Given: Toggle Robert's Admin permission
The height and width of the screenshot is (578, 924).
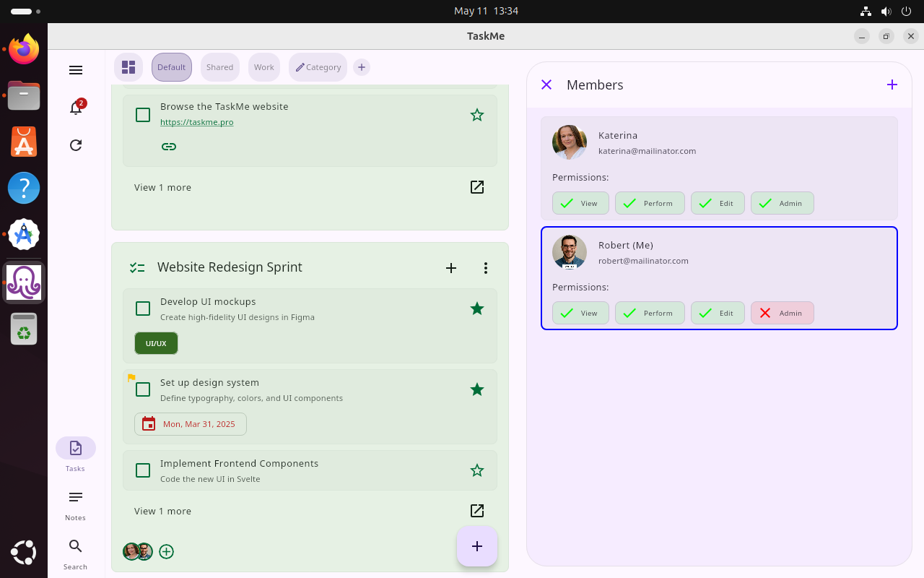Looking at the screenshot, I should click(782, 313).
